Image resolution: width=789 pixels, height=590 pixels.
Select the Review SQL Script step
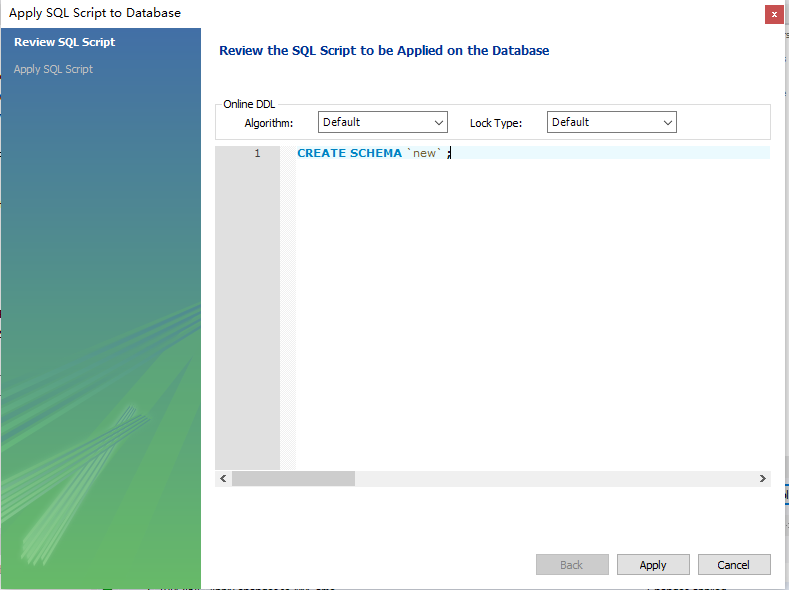tap(64, 42)
